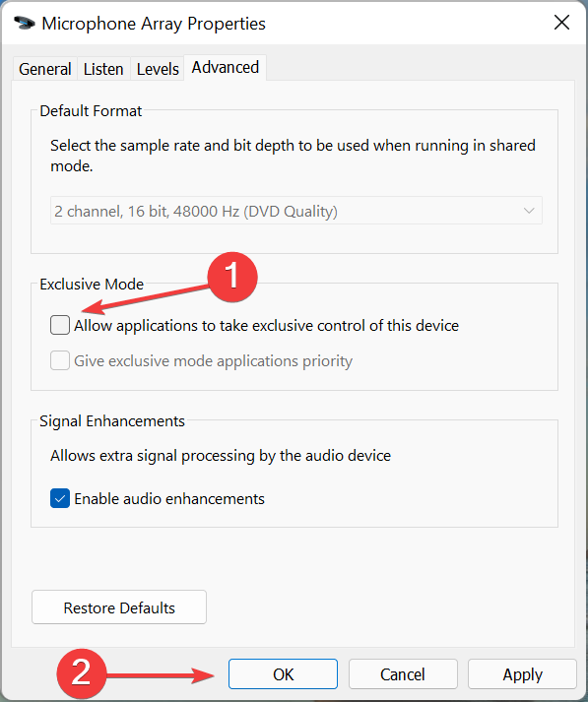Image resolution: width=588 pixels, height=702 pixels.
Task: Select the Advanced tab
Action: (226, 68)
